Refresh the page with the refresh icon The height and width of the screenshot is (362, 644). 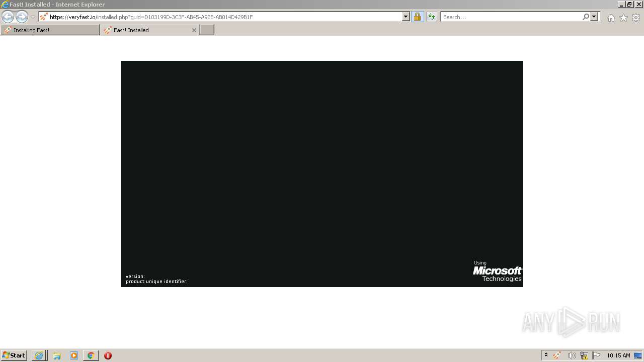(431, 17)
